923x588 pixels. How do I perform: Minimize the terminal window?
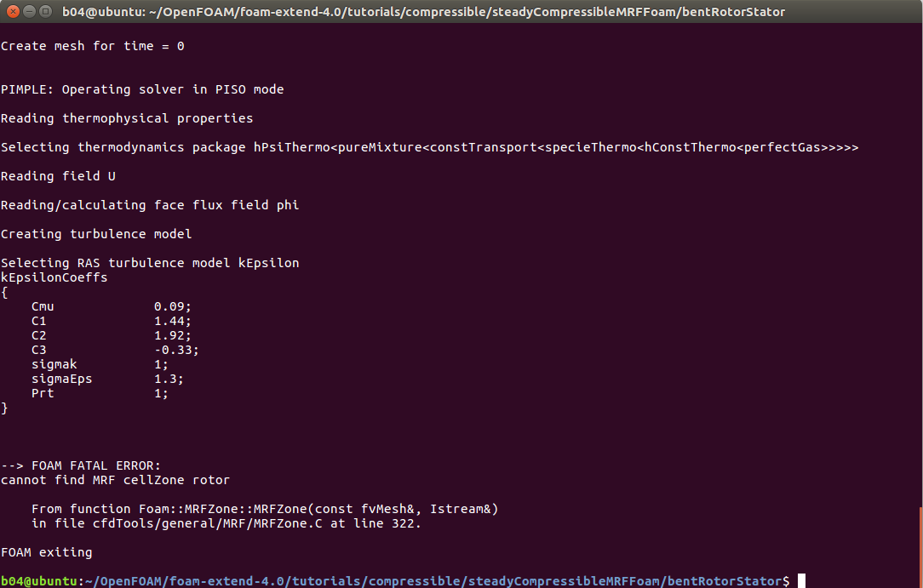coord(30,11)
